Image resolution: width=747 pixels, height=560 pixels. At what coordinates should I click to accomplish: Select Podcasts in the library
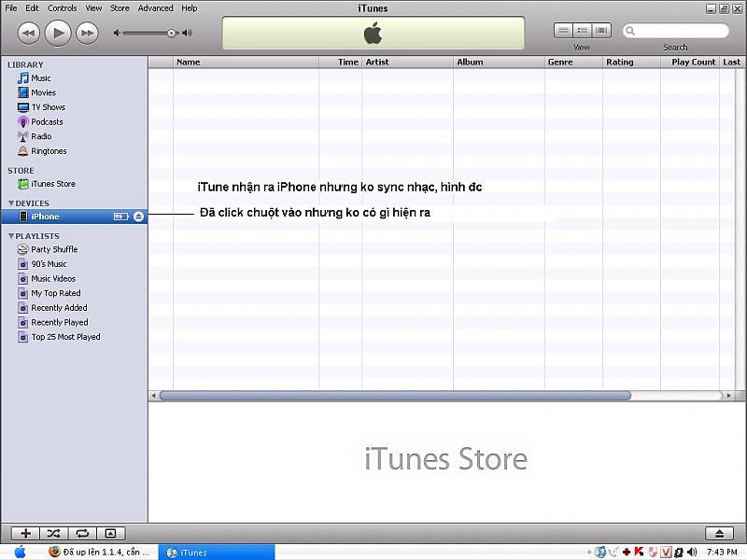pyautogui.click(x=47, y=122)
